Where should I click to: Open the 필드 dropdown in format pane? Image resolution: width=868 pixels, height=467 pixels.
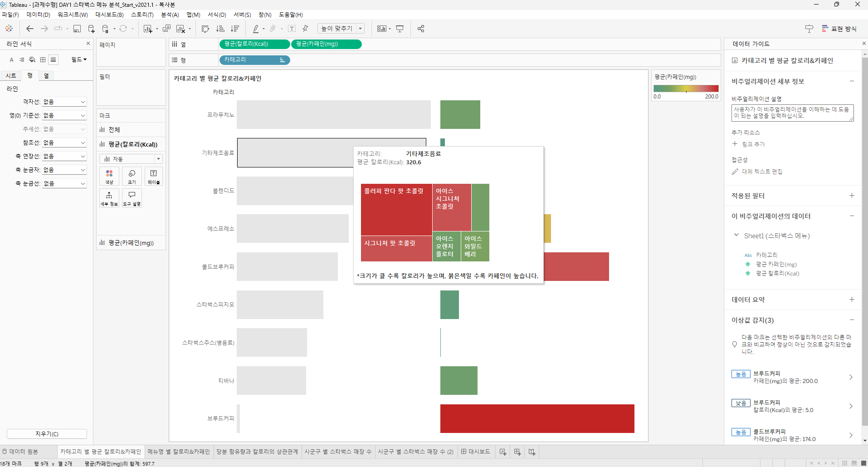[x=79, y=59]
